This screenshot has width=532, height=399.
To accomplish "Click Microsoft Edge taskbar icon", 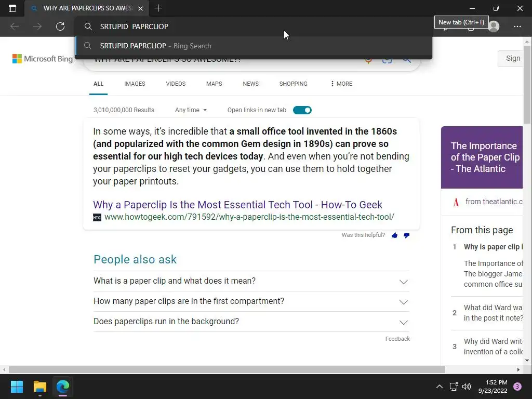I will click(63, 387).
